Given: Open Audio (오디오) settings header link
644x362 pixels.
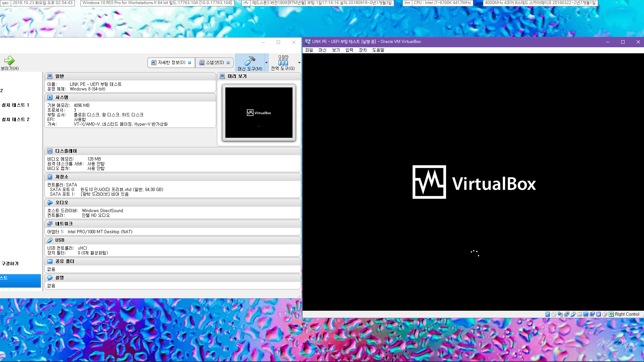Looking at the screenshot, I should tap(62, 202).
